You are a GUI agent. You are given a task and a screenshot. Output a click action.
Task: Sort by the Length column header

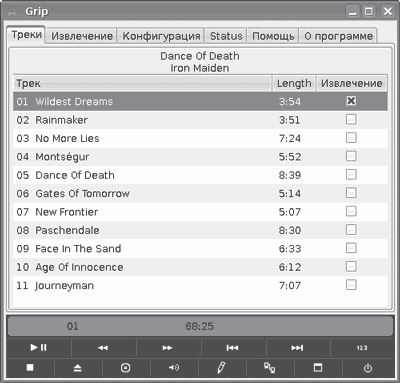[x=294, y=83]
